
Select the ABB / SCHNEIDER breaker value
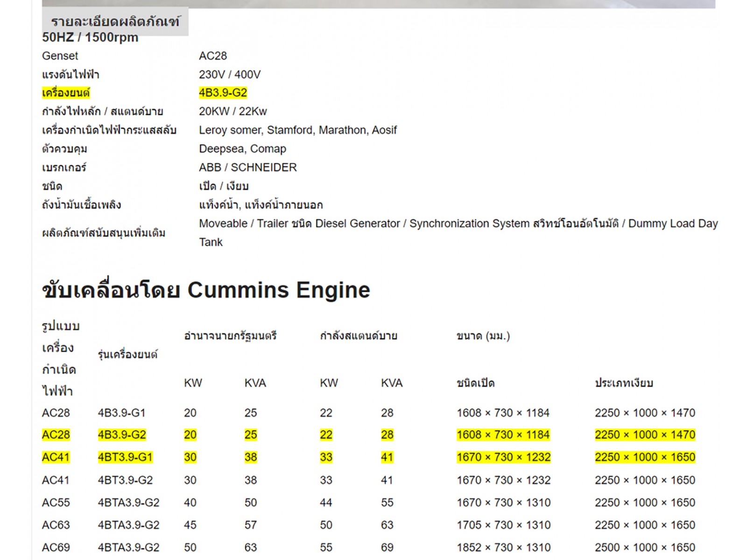coord(247,168)
